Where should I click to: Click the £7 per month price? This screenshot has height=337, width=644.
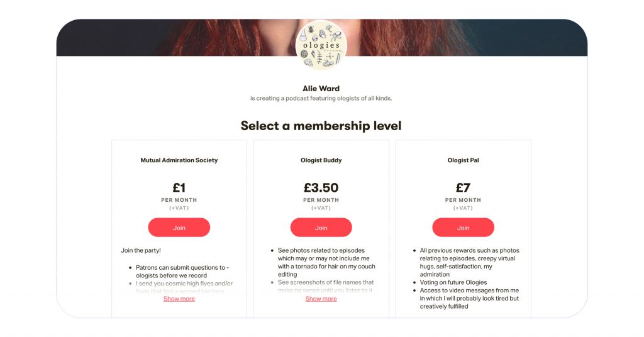[x=463, y=187]
